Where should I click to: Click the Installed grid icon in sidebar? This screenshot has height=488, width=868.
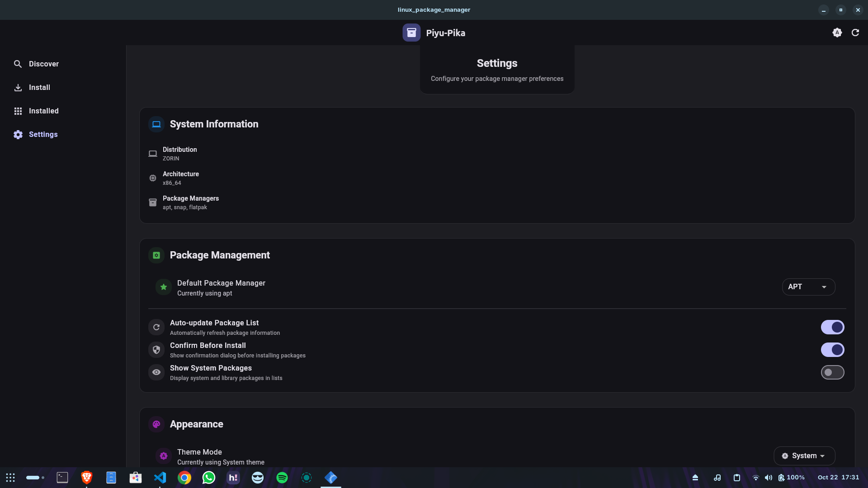point(18,111)
